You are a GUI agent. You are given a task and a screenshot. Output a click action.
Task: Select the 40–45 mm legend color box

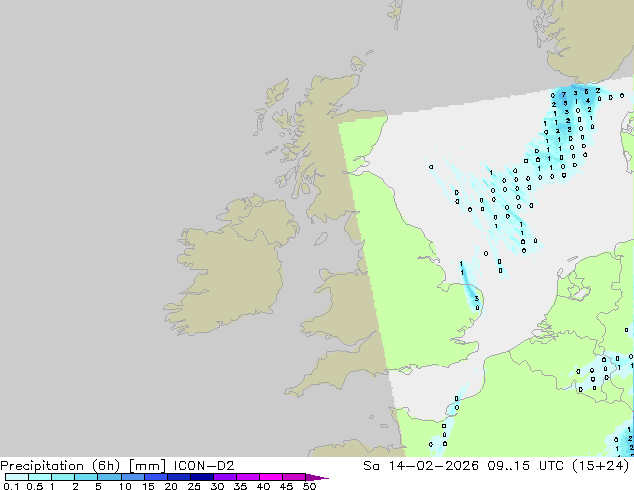[x=271, y=477]
